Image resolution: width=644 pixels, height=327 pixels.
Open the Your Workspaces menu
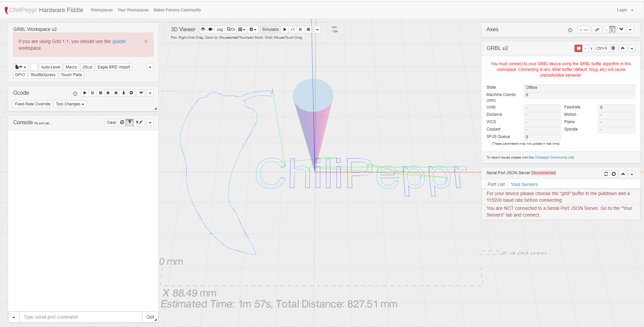133,10
